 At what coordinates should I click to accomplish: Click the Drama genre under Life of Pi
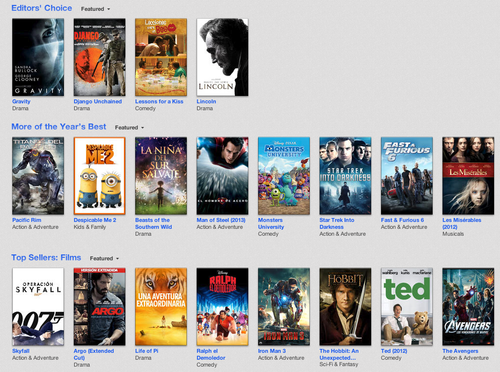pos(143,358)
